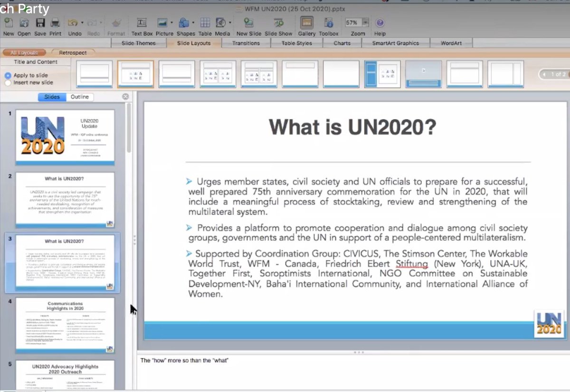
Task: Select the Format painter brush icon
Action: (116, 23)
